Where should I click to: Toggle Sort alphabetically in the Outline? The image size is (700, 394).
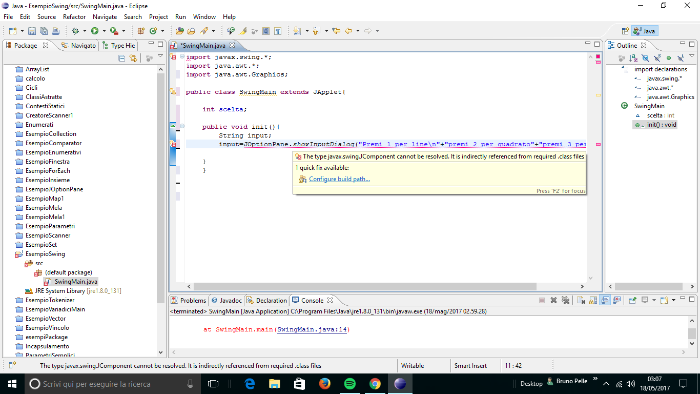[x=633, y=58]
